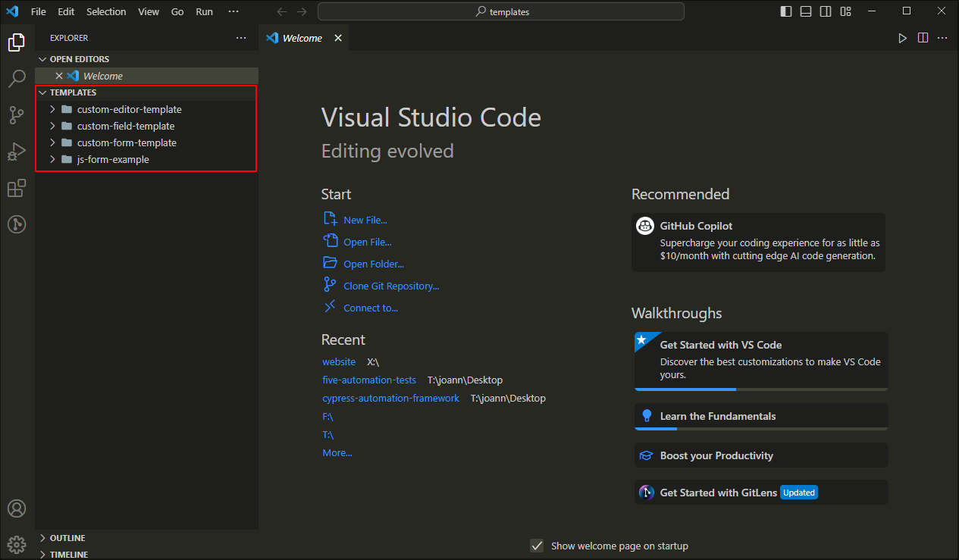Open recent five-automation-tests link

[369, 380]
